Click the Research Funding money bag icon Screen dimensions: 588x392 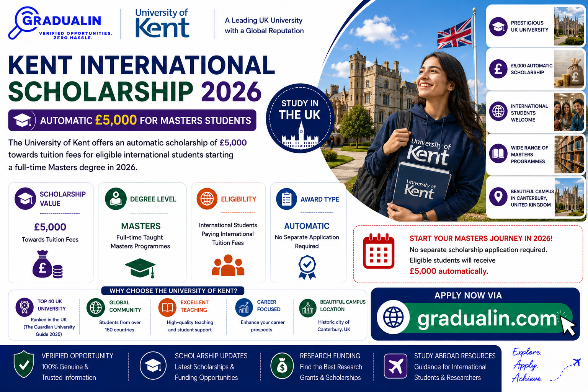point(282,366)
